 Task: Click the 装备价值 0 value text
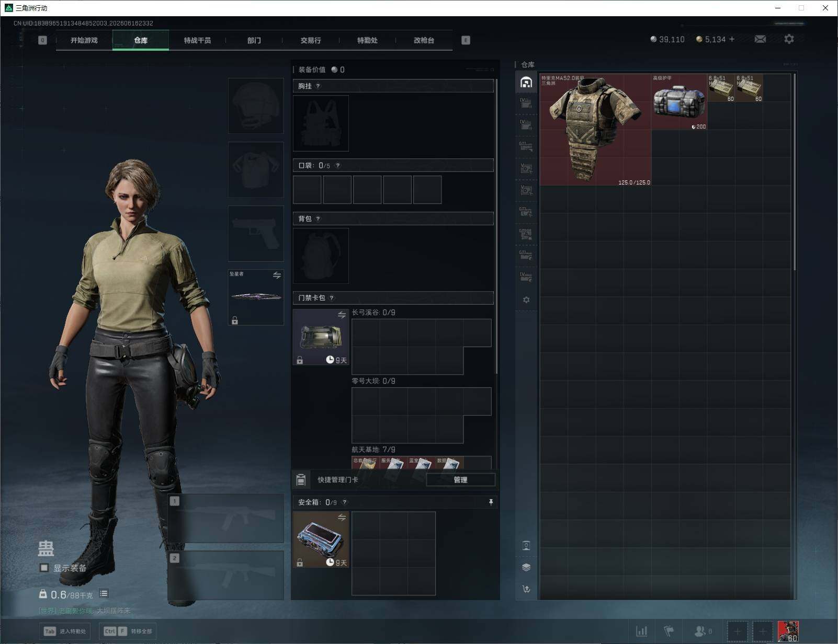[x=321, y=70]
